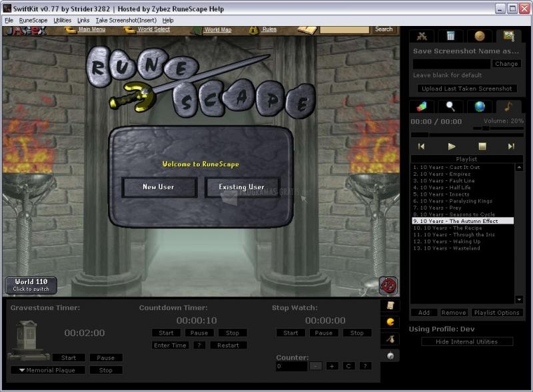Open Memorial Plaque gravestone dropdown

[47, 370]
